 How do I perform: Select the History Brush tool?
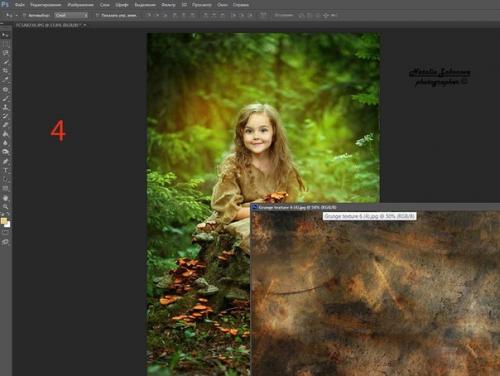(x=5, y=116)
